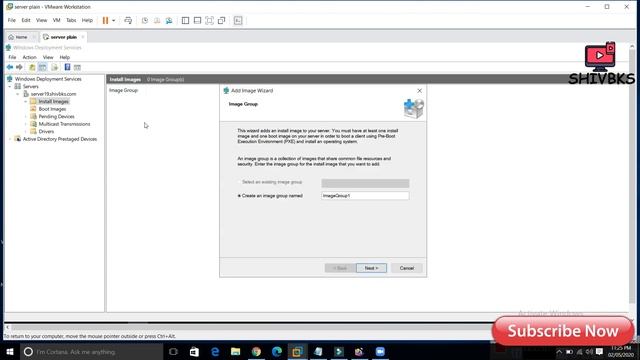Enter VMware full screen mode
The width and height of the screenshot is (640, 360).
(x=209, y=20)
